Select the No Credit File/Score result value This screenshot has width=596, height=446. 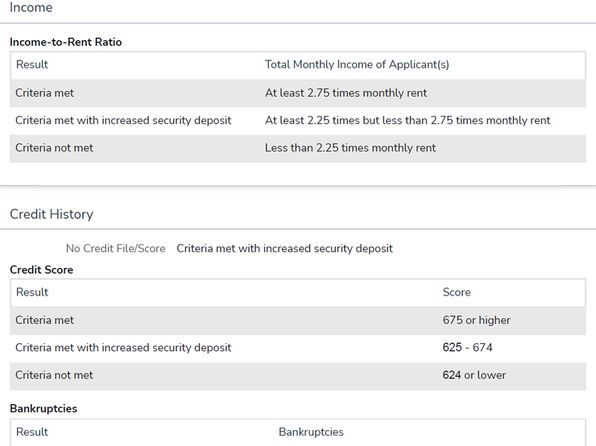[284, 248]
